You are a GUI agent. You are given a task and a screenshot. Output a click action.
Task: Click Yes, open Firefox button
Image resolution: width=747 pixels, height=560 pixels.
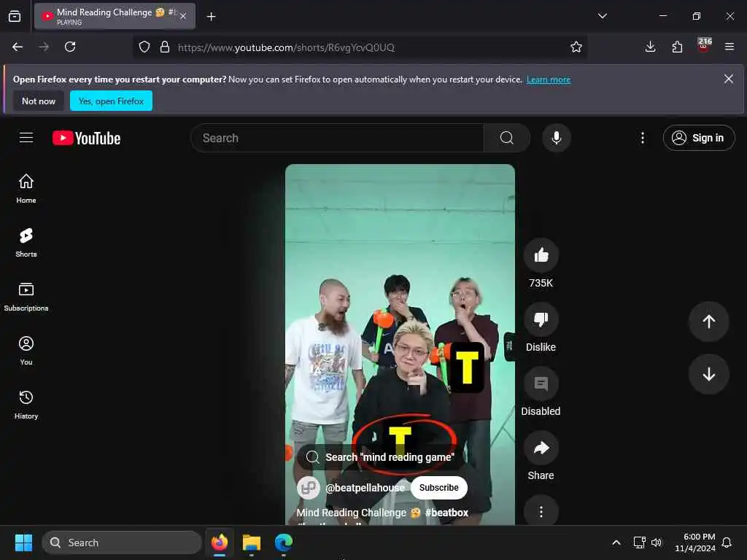111,101
